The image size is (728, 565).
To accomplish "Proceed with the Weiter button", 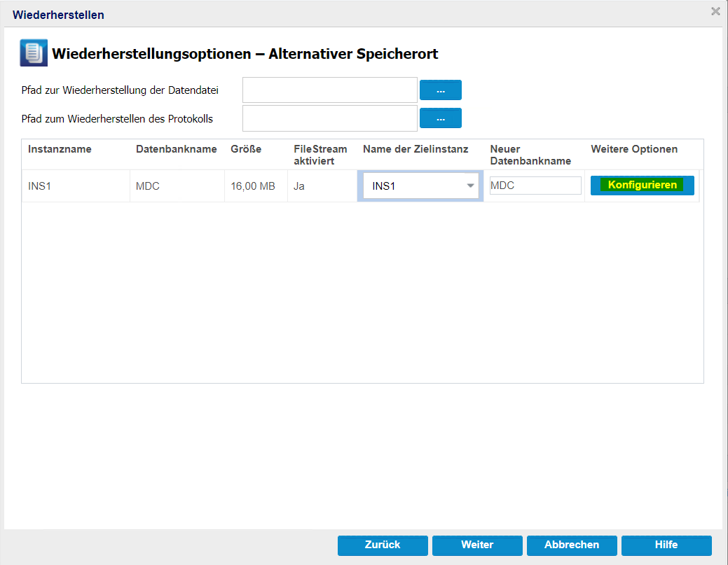I will [x=477, y=545].
